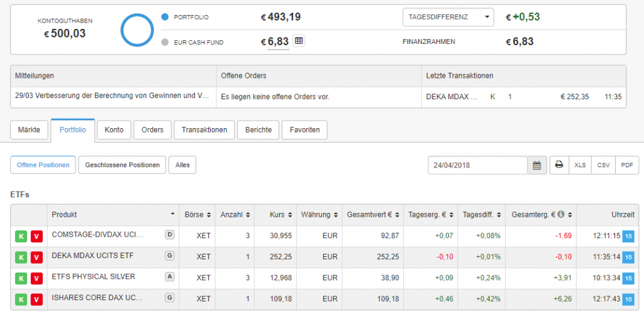Click red V sell icon for iShares Core DAX
This screenshot has height=314, width=644.
(36, 299)
